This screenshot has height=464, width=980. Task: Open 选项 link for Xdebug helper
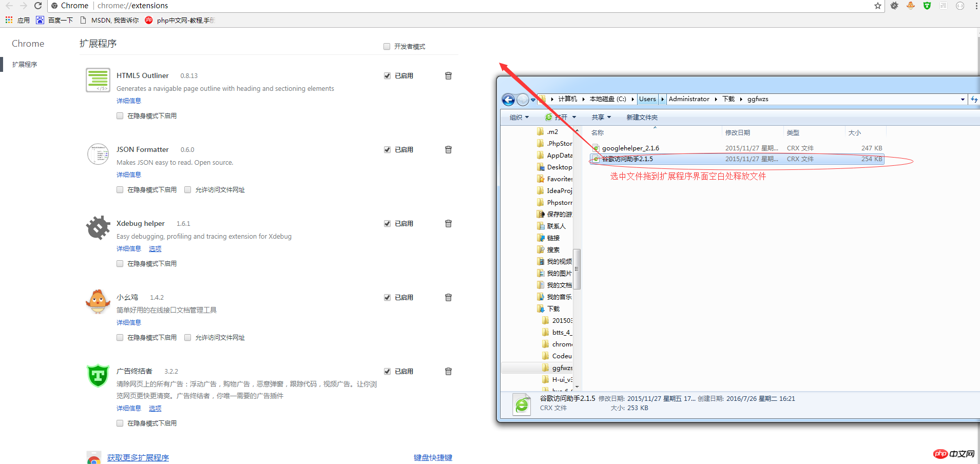pos(155,249)
